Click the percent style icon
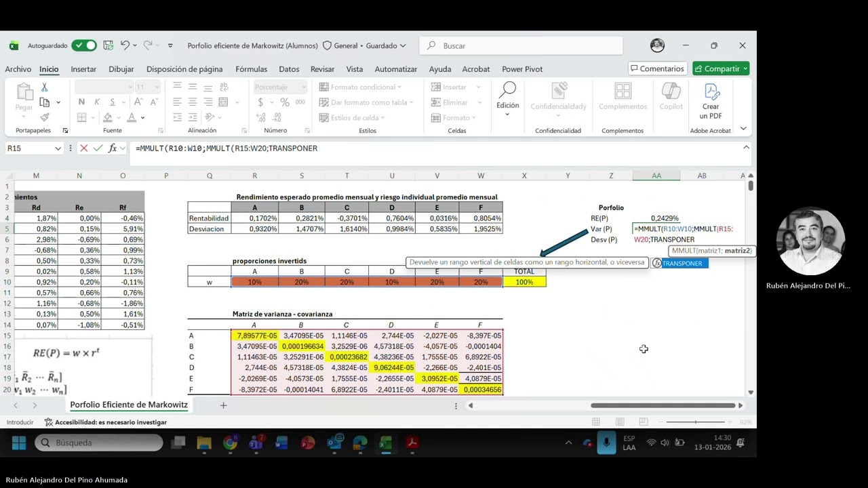The image size is (868, 488). tap(284, 102)
